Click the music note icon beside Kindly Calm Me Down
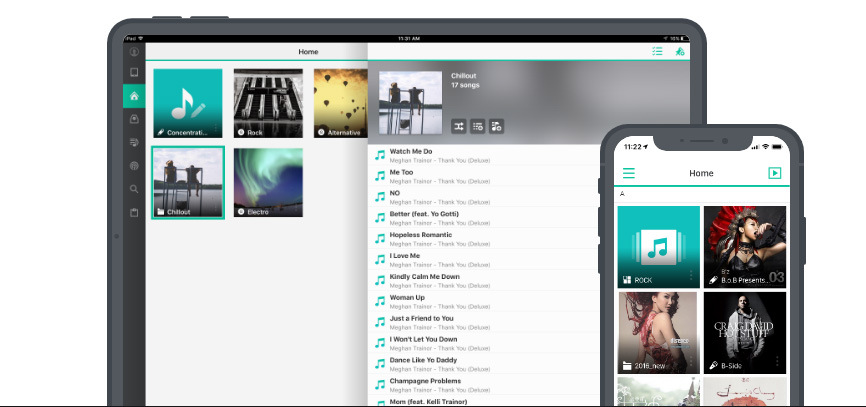866x407 pixels. 380,281
